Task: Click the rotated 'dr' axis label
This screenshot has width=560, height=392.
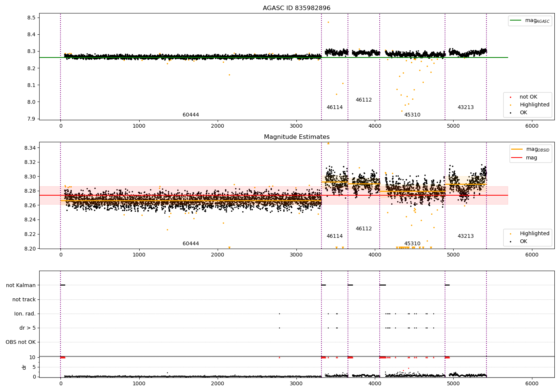Action: 24,367
